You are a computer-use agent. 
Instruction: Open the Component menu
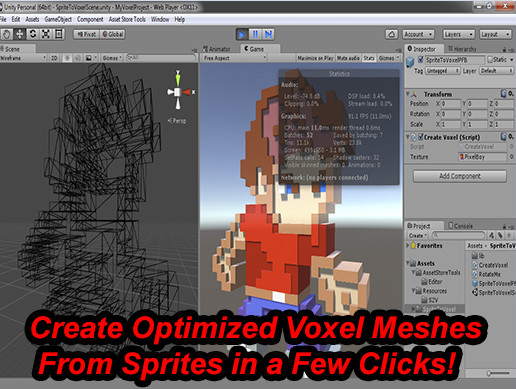click(90, 19)
